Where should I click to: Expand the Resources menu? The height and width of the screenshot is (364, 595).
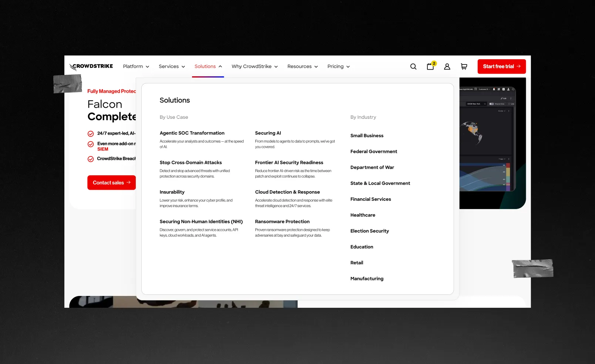[303, 67]
